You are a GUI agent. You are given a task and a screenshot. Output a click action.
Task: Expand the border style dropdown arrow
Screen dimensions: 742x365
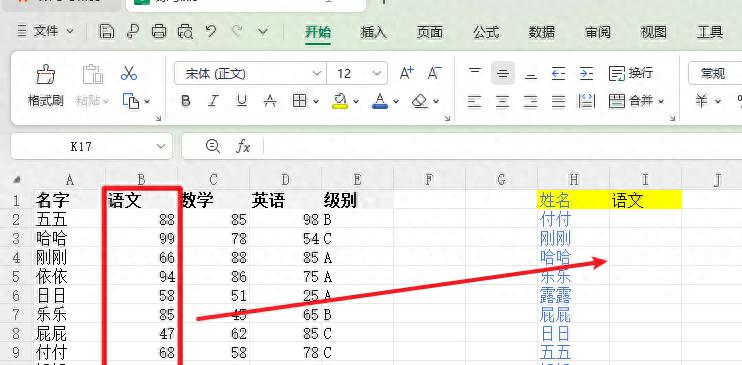[x=316, y=101]
